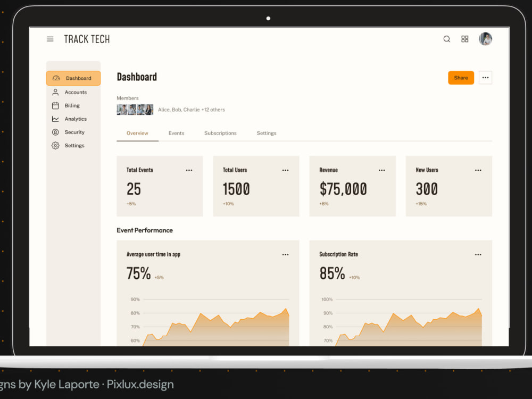Open Average user time chart options
The width and height of the screenshot is (532, 399).
(285, 254)
